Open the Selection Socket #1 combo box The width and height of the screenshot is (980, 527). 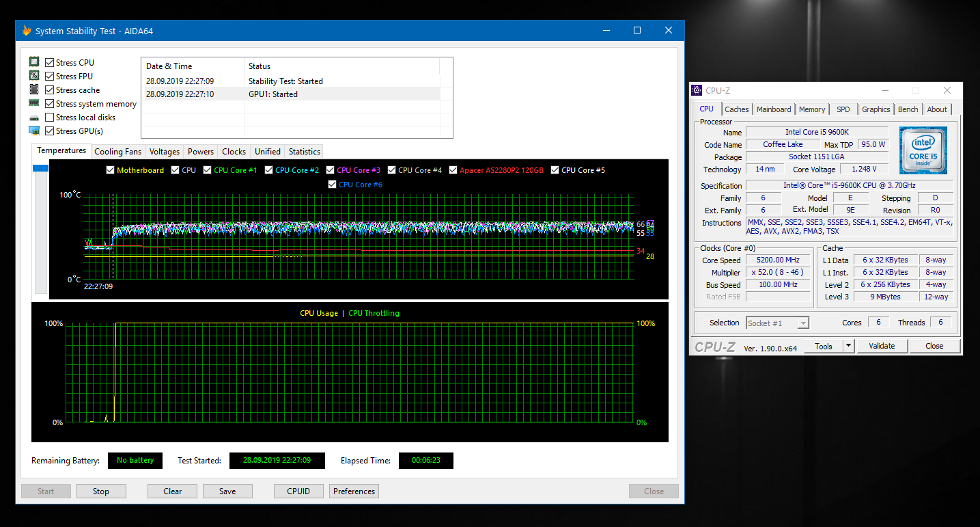[778, 323]
